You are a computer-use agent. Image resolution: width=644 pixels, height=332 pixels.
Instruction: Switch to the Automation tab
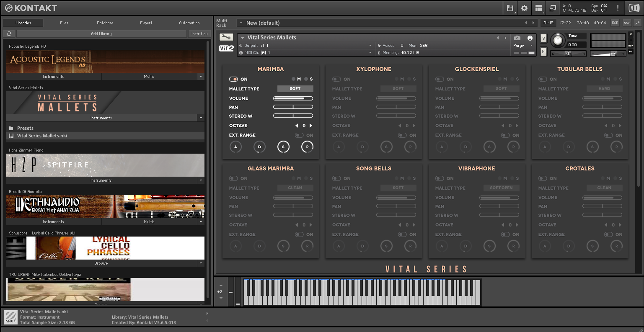point(189,23)
